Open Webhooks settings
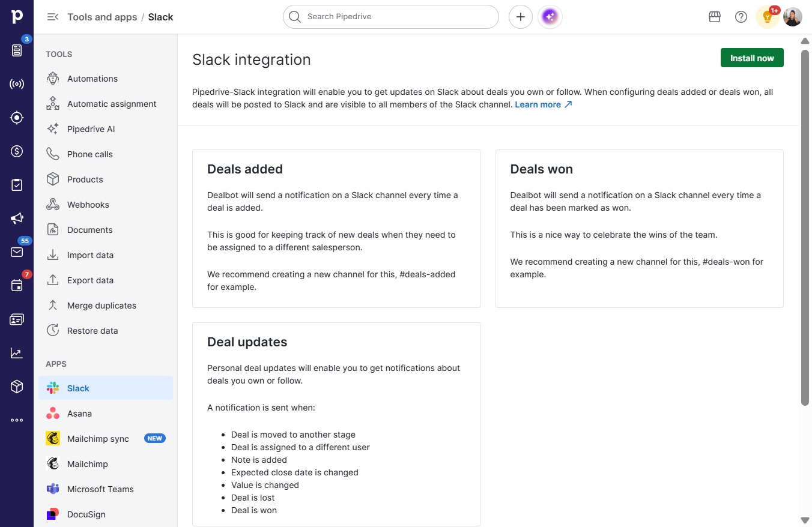This screenshot has height=527, width=812. 106,205
